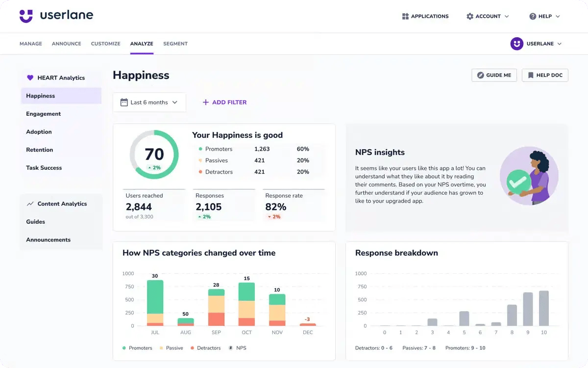
Task: Click the compass icon on Guide Me
Action: point(480,75)
